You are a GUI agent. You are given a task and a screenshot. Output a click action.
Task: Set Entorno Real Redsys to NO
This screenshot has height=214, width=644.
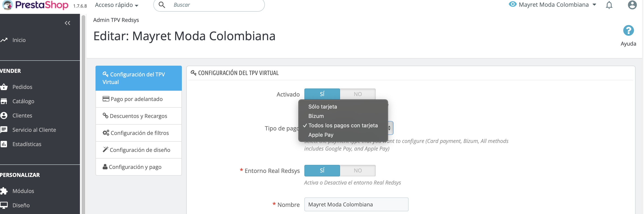click(357, 170)
